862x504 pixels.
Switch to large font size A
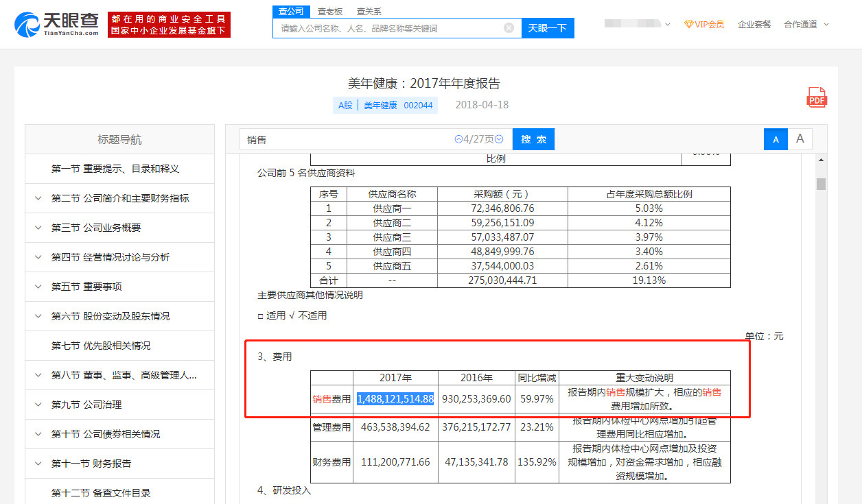[x=800, y=139]
